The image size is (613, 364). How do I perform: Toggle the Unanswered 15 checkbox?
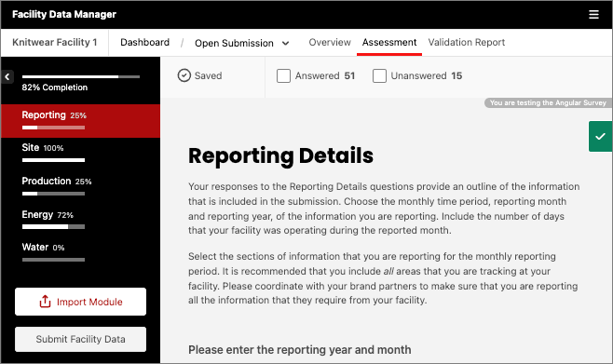pyautogui.click(x=379, y=75)
